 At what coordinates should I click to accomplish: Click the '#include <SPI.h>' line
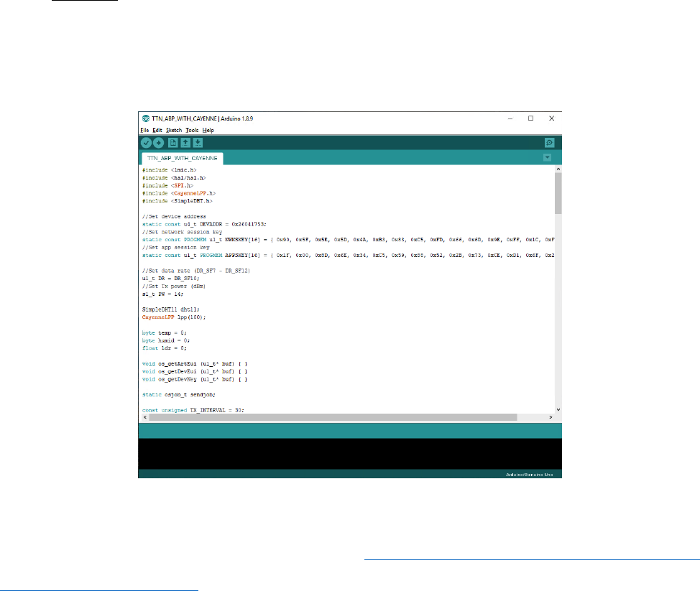point(168,185)
